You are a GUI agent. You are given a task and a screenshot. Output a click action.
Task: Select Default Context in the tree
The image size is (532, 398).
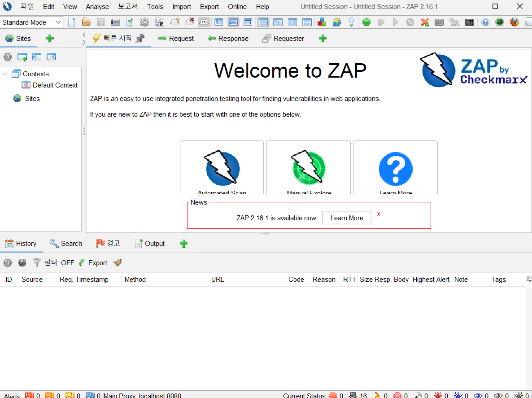coord(55,85)
